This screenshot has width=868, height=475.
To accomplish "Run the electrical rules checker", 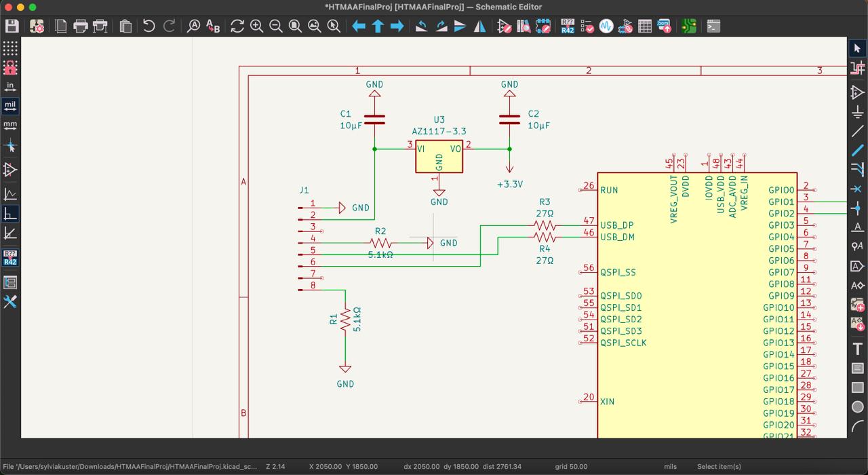I will [587, 26].
